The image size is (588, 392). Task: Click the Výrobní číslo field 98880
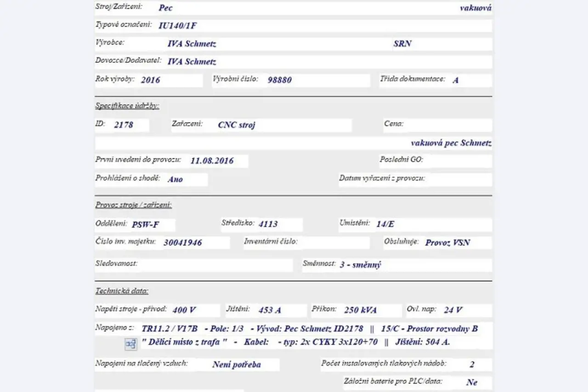pos(317,80)
